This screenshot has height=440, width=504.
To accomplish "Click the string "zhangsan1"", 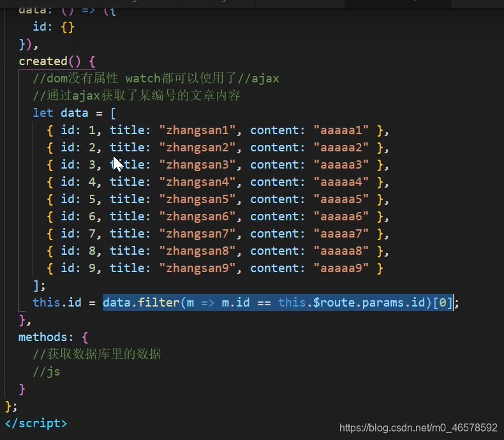I will [x=197, y=130].
